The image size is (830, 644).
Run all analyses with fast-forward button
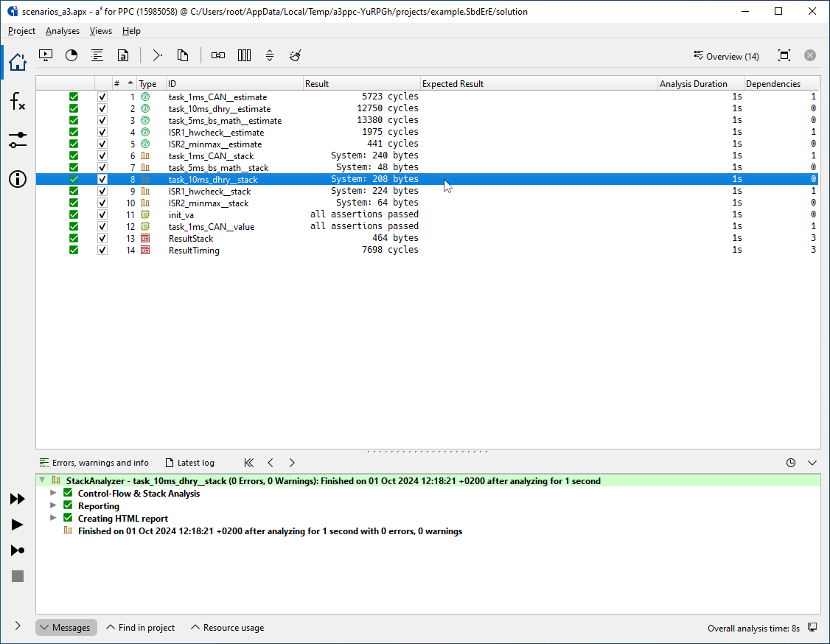[x=18, y=499]
